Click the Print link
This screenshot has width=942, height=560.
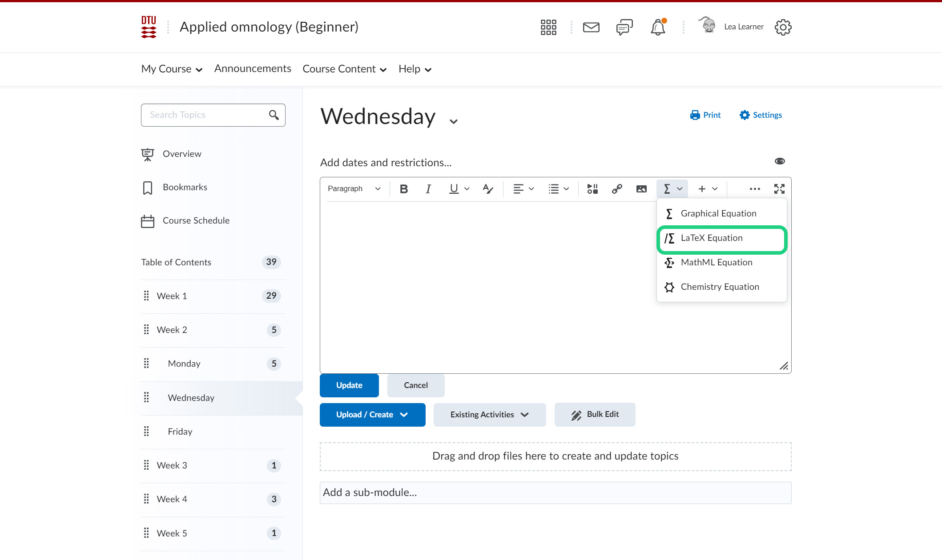point(705,115)
